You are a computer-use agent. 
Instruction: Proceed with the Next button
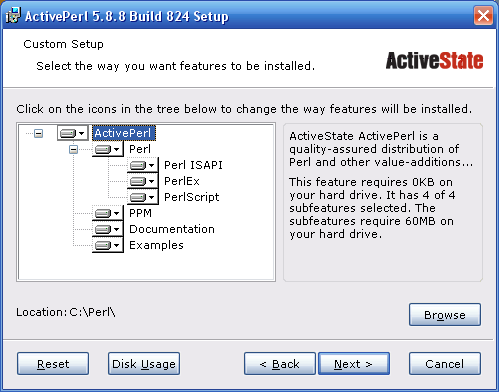point(354,364)
